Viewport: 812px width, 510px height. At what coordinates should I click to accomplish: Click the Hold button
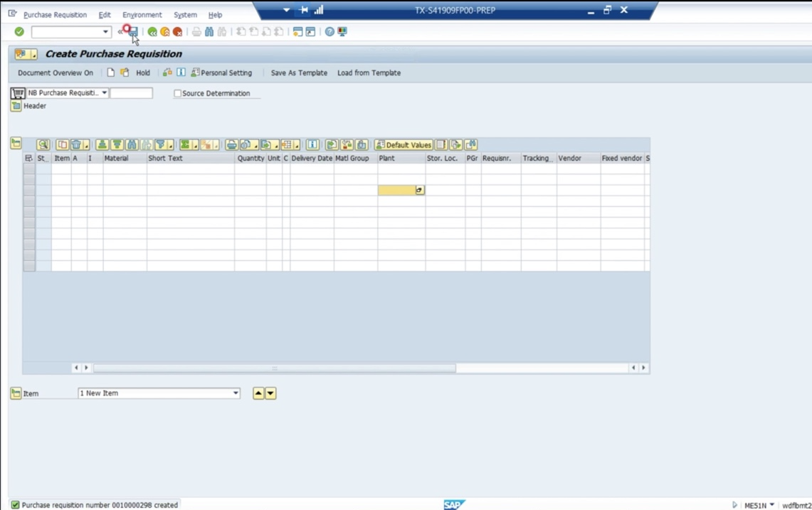pos(143,73)
